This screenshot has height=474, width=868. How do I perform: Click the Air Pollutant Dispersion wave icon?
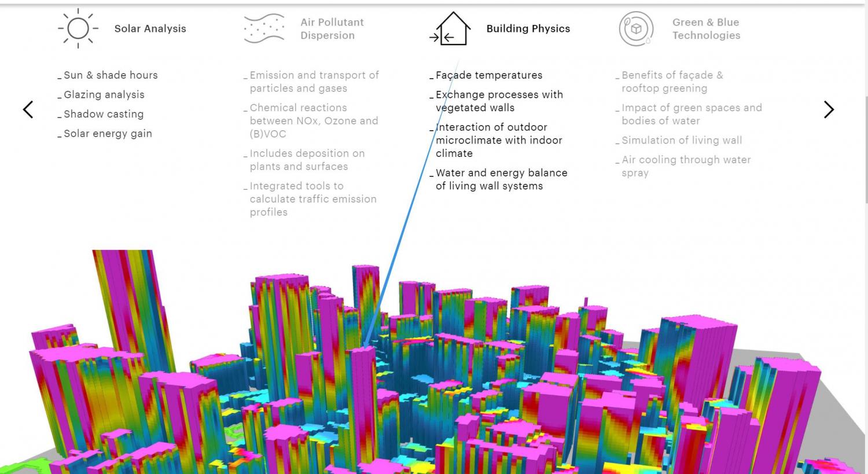pos(264,28)
